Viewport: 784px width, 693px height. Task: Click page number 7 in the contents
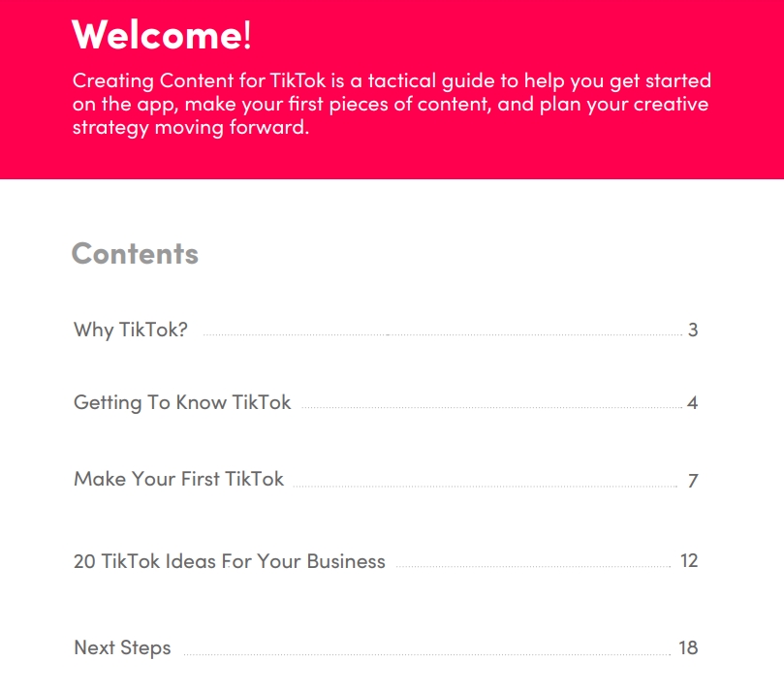[693, 481]
